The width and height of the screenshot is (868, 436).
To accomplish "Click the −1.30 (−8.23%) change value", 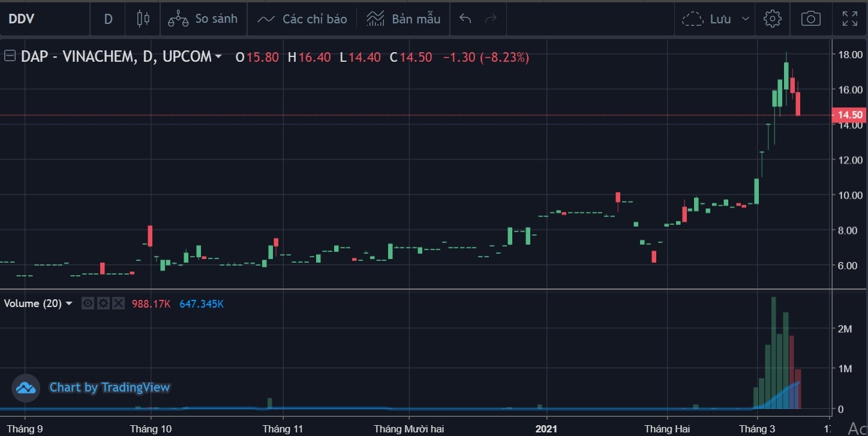I will [486, 57].
